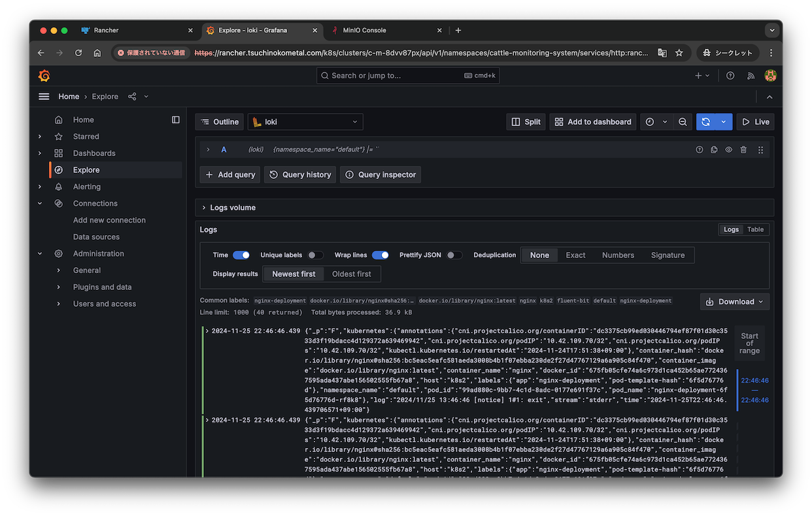
Task: Enable the Unique labels switch
Action: tap(315, 255)
